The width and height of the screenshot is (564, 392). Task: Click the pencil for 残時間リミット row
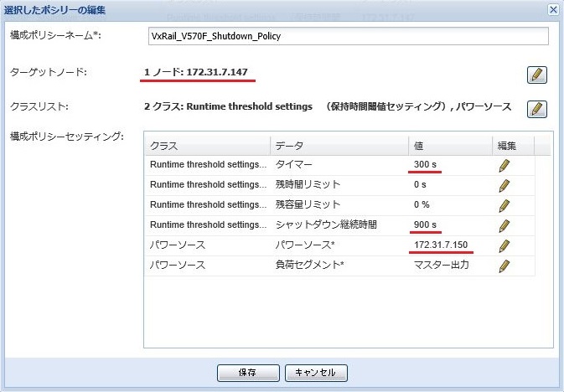pyautogui.click(x=504, y=185)
